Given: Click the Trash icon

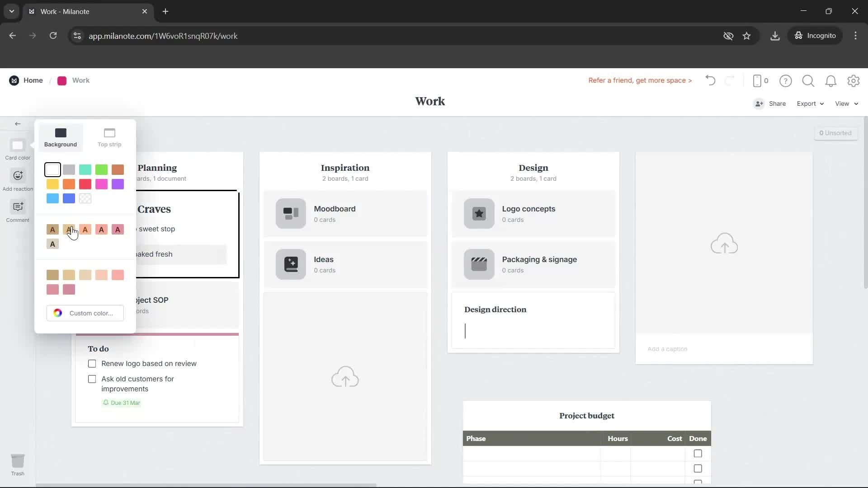Looking at the screenshot, I should point(18,460).
